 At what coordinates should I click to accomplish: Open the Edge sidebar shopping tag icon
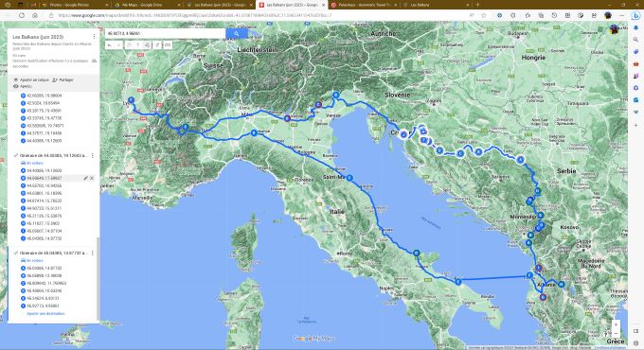635,52
